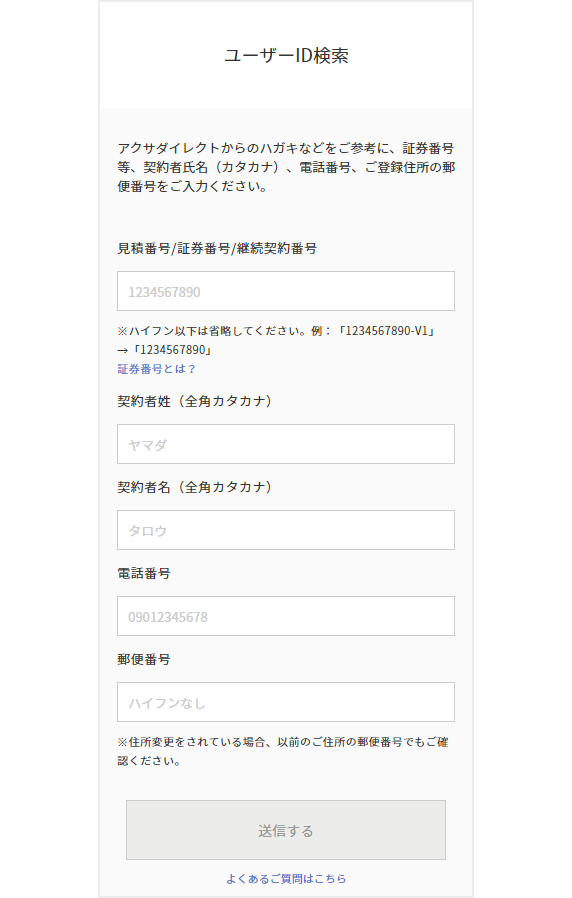
Task: Focus the 郵便番号 input field
Action: [x=286, y=702]
